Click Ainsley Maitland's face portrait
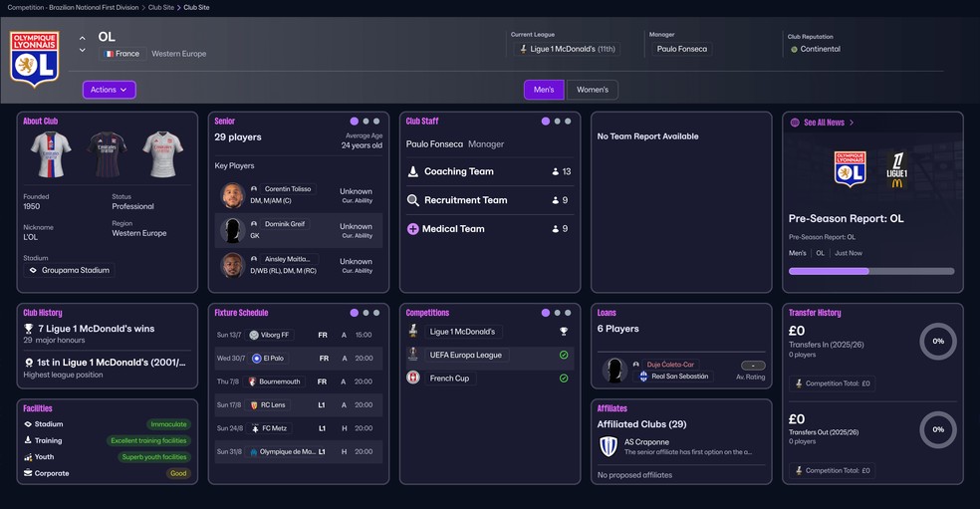Screen dimensions: 980x509 [232, 265]
